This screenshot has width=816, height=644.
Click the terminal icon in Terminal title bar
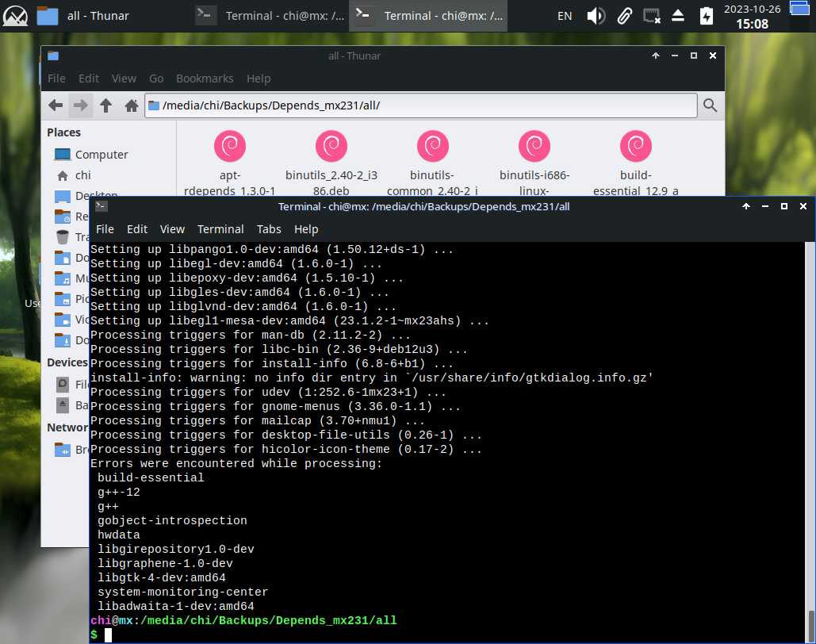101,206
